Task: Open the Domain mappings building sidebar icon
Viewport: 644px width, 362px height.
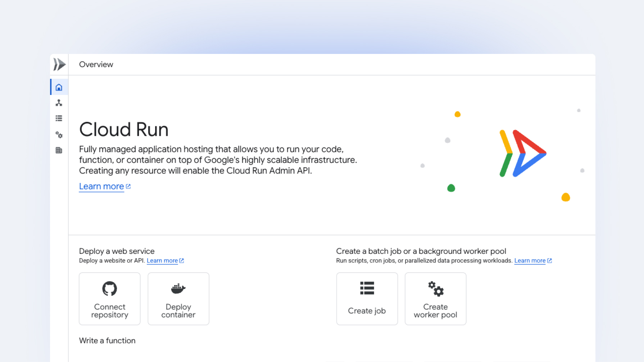Action: pos(59,150)
